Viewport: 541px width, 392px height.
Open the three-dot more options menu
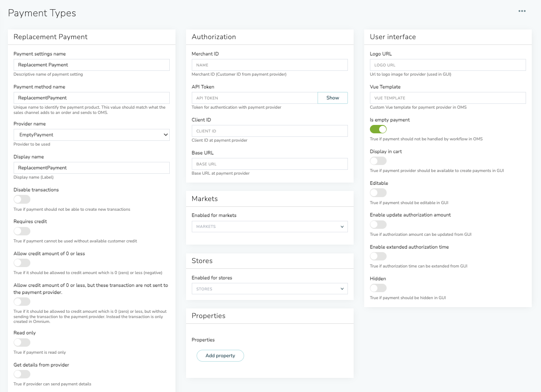(522, 11)
